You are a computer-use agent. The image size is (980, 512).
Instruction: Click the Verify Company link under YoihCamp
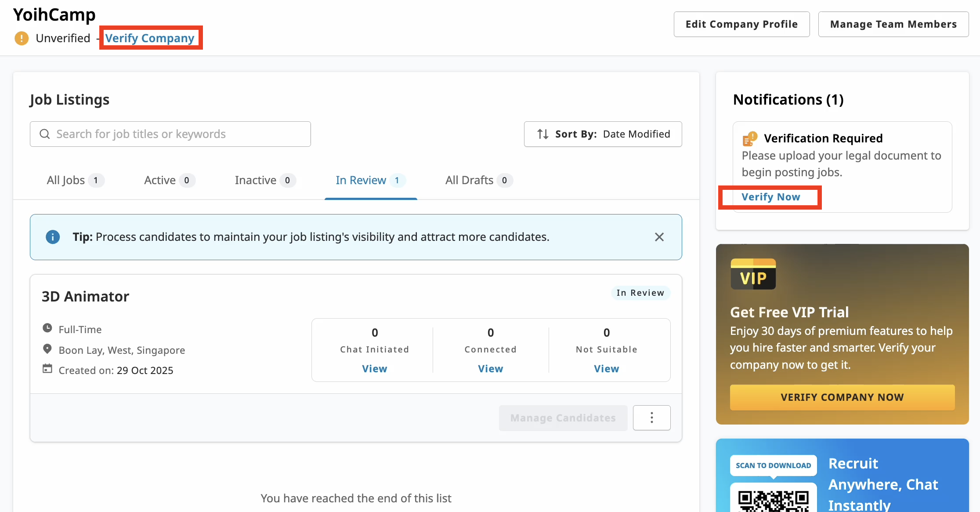pos(150,38)
